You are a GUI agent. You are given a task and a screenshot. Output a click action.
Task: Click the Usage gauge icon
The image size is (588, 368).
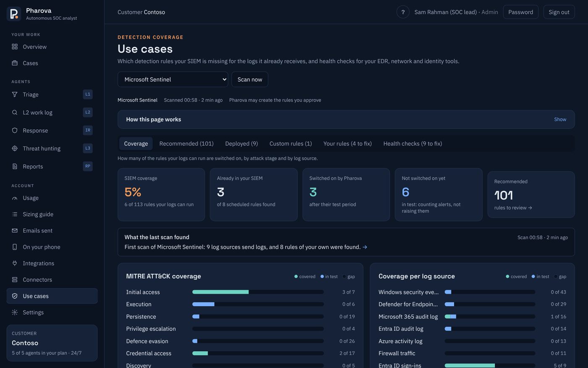tap(15, 198)
